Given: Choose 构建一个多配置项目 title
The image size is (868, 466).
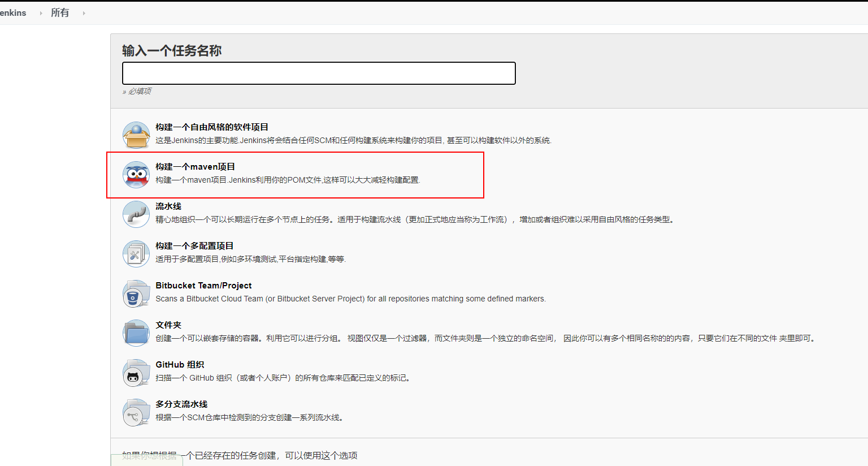Looking at the screenshot, I should (x=194, y=246).
